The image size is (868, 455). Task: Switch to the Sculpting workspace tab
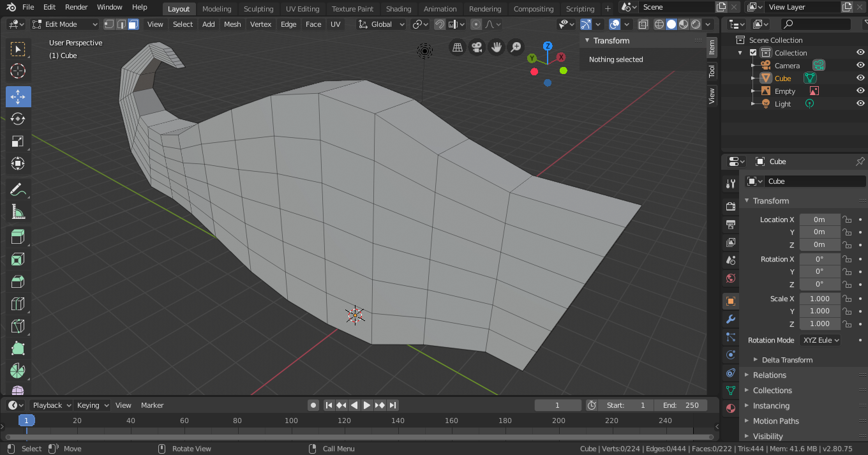[x=258, y=9]
